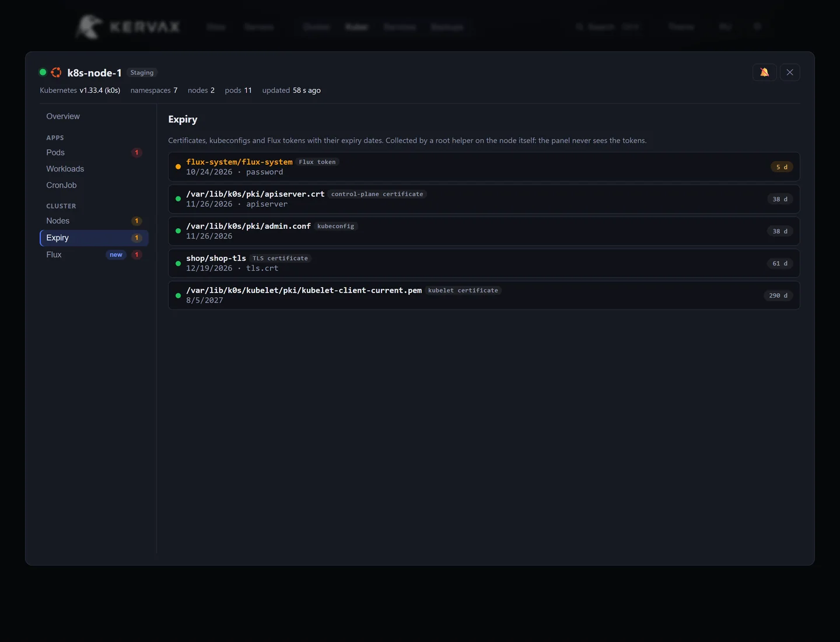Click the new badge beside Flux

116,254
